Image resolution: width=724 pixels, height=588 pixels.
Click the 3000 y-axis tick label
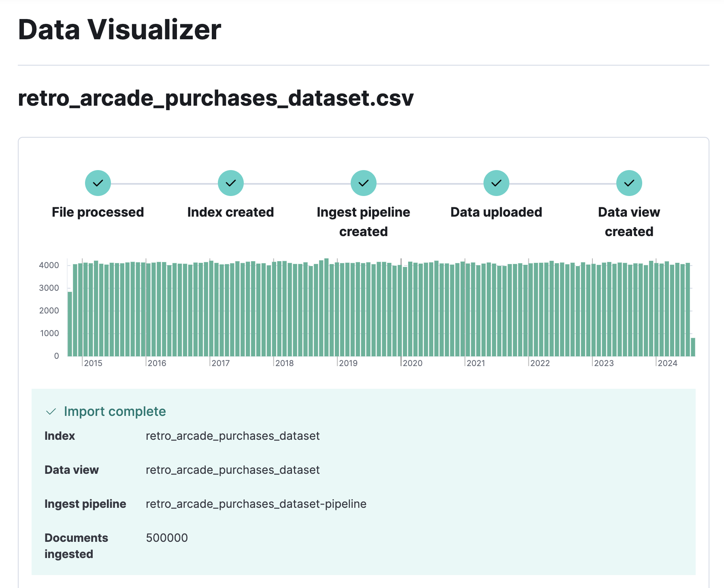pyautogui.click(x=49, y=288)
